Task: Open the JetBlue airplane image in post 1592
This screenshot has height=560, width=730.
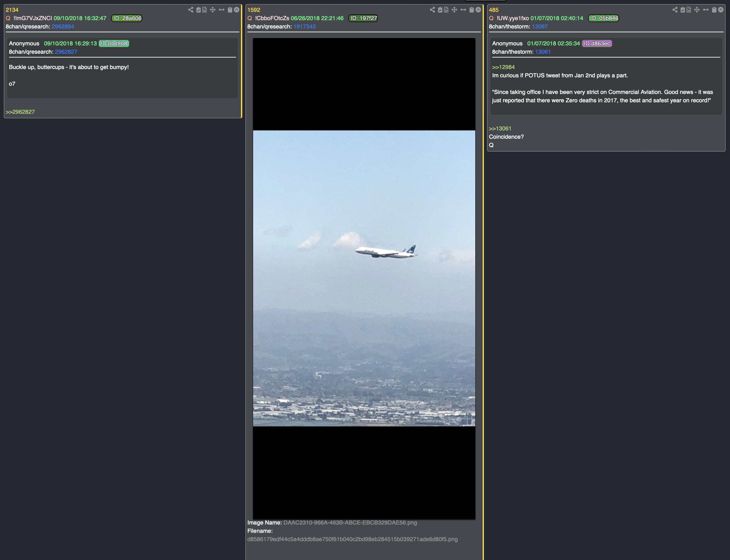Action: (364, 278)
